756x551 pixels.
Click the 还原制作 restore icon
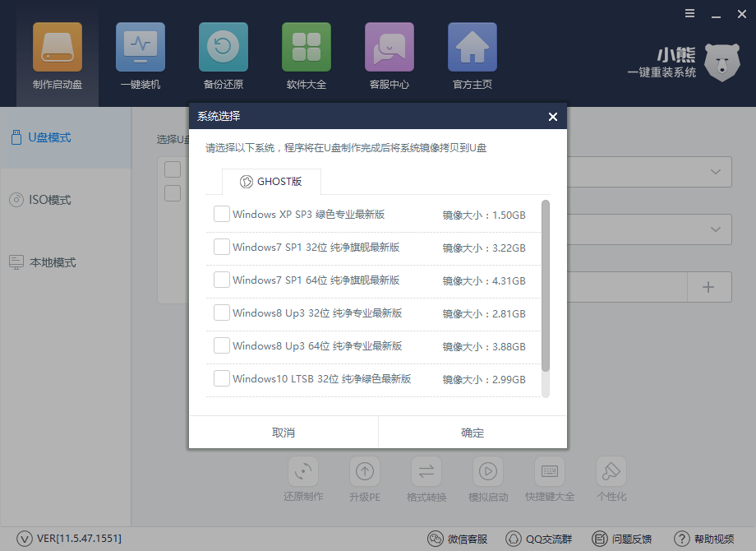302,471
